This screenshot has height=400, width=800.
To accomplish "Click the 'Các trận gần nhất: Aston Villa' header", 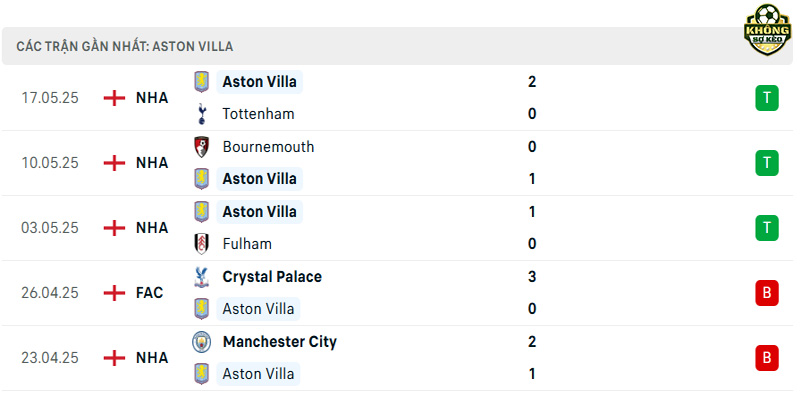I will [124, 46].
